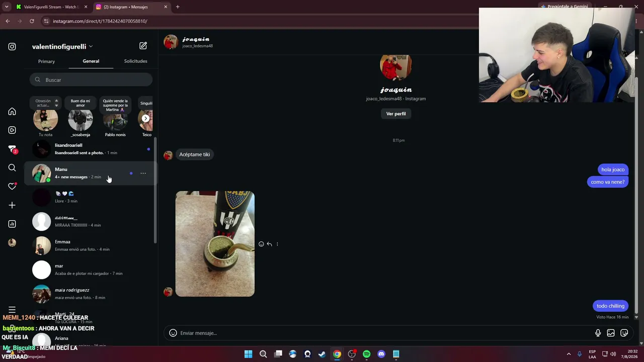Open Messages icon with badge 2
The width and height of the screenshot is (644, 362).
click(x=12, y=149)
